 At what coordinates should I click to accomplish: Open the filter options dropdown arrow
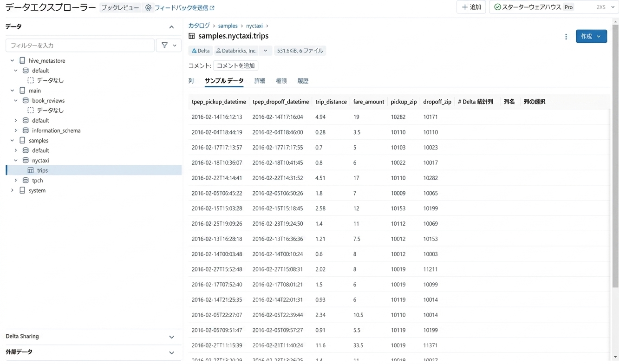click(175, 45)
